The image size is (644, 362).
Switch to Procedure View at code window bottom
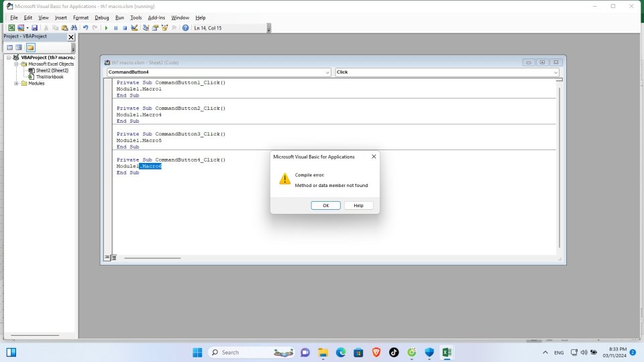click(107, 257)
